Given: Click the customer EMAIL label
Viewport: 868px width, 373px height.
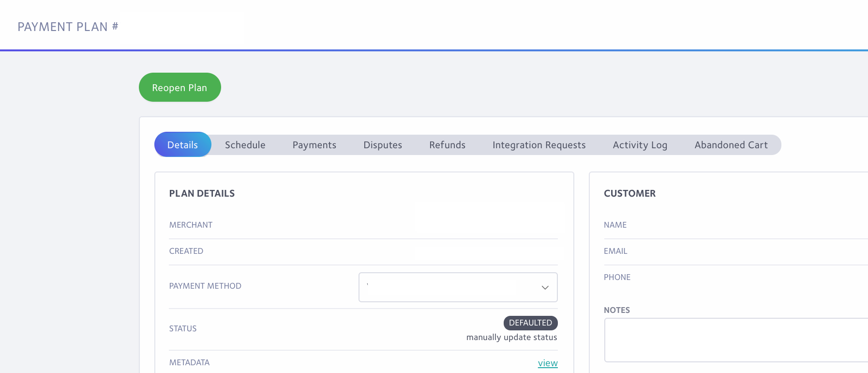Looking at the screenshot, I should click(615, 251).
